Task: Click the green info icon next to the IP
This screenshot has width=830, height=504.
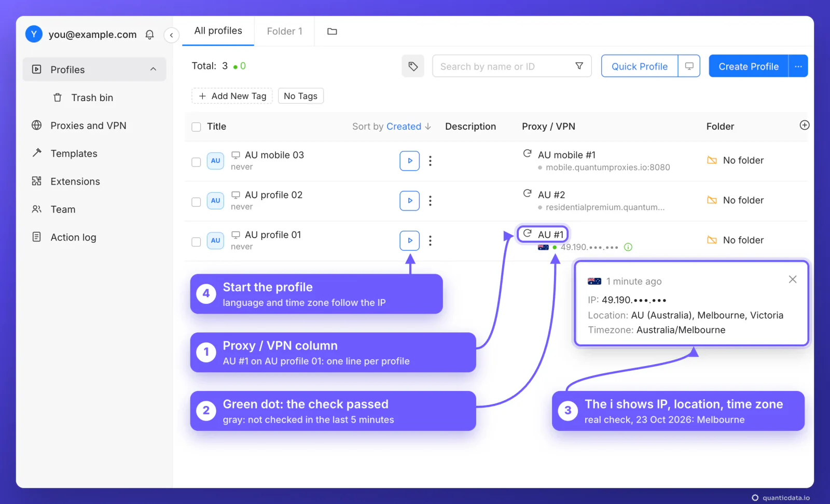Action: point(628,247)
